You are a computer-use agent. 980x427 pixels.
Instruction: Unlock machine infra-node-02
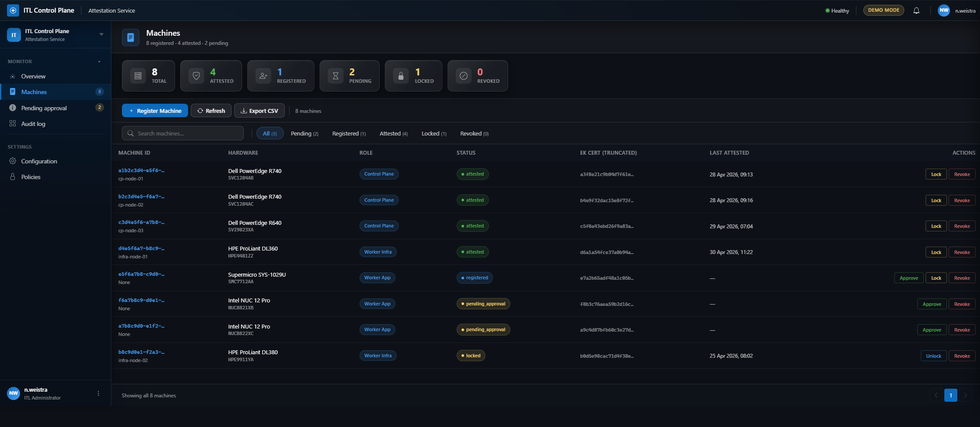933,356
